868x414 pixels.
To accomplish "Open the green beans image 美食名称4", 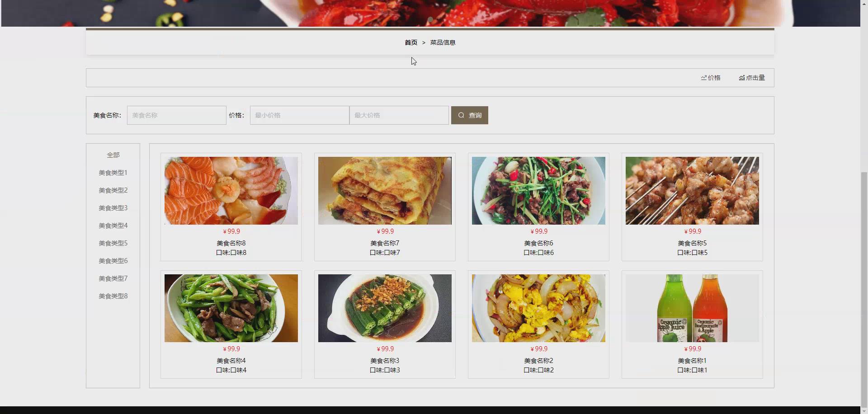I will pyautogui.click(x=231, y=308).
